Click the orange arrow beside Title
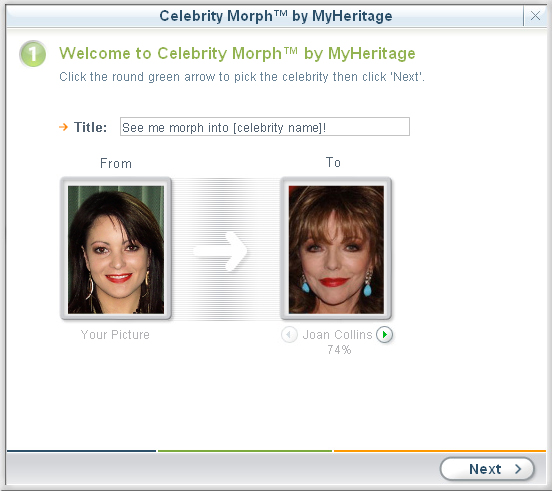The image size is (552, 491). point(63,127)
